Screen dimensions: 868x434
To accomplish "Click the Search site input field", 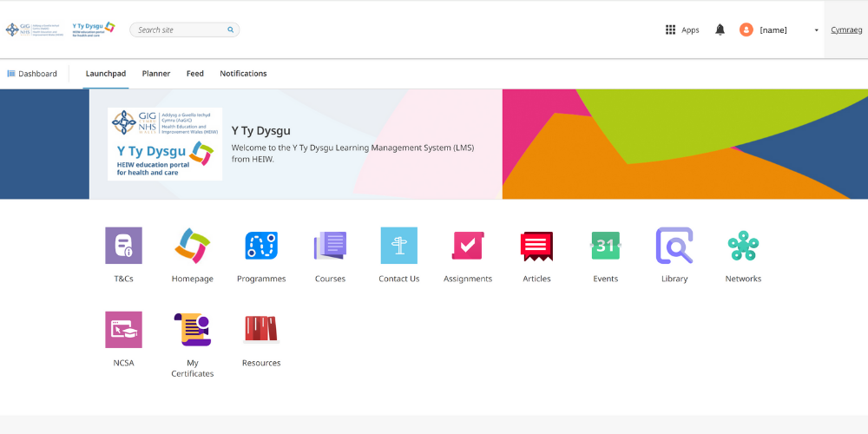I will pos(184,30).
